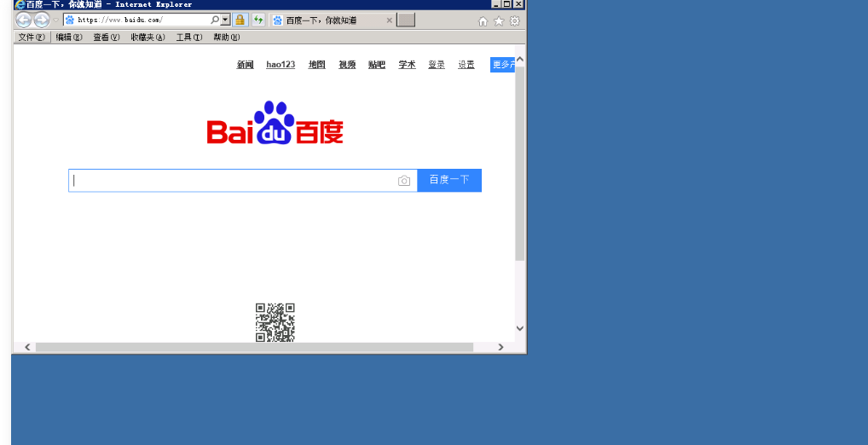The width and height of the screenshot is (868, 445).
Task: Open the Tools gear icon
Action: (x=514, y=21)
